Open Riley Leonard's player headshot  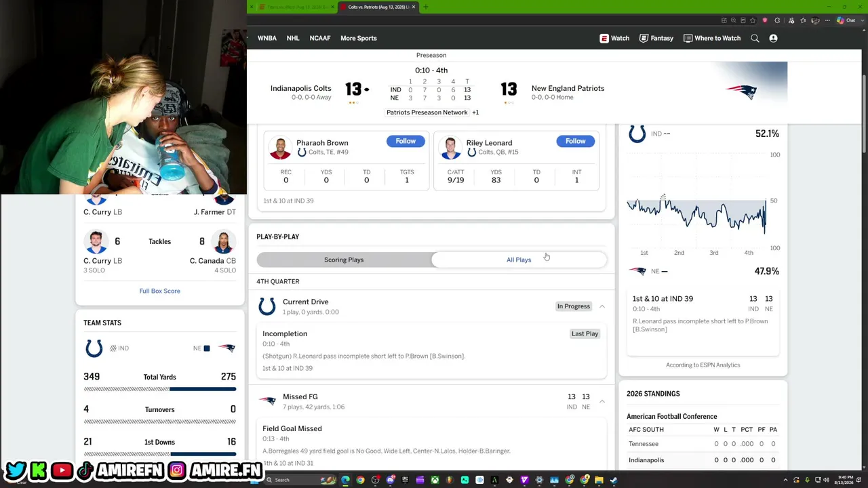(450, 148)
